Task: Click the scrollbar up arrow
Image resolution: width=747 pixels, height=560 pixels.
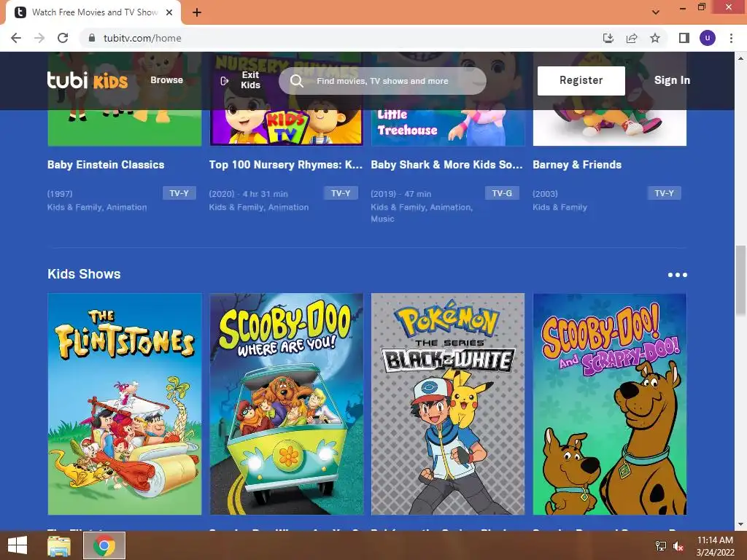Action: point(740,58)
